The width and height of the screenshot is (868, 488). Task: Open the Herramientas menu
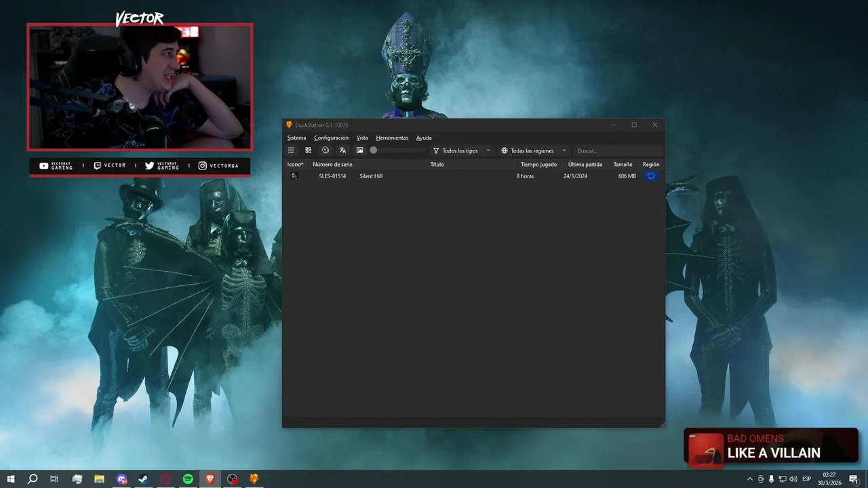click(392, 138)
